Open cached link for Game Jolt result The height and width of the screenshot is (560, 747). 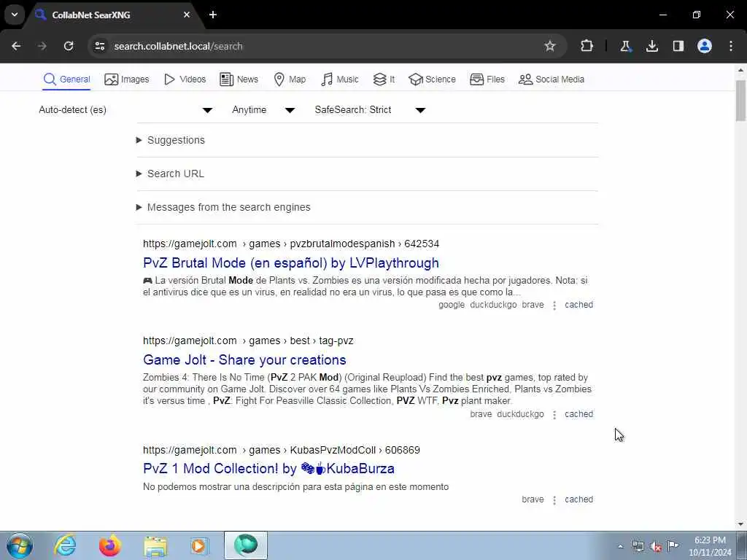578,414
